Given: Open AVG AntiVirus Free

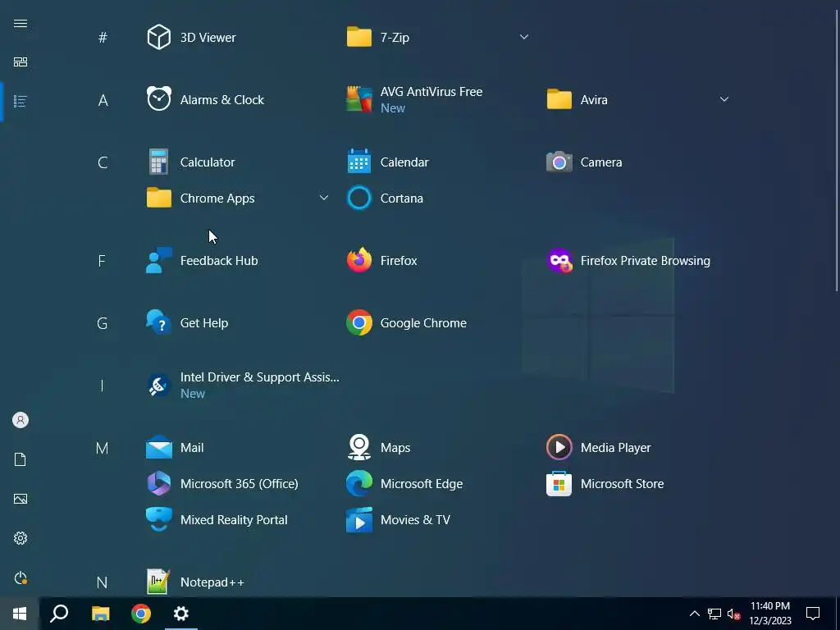Looking at the screenshot, I should 414,99.
